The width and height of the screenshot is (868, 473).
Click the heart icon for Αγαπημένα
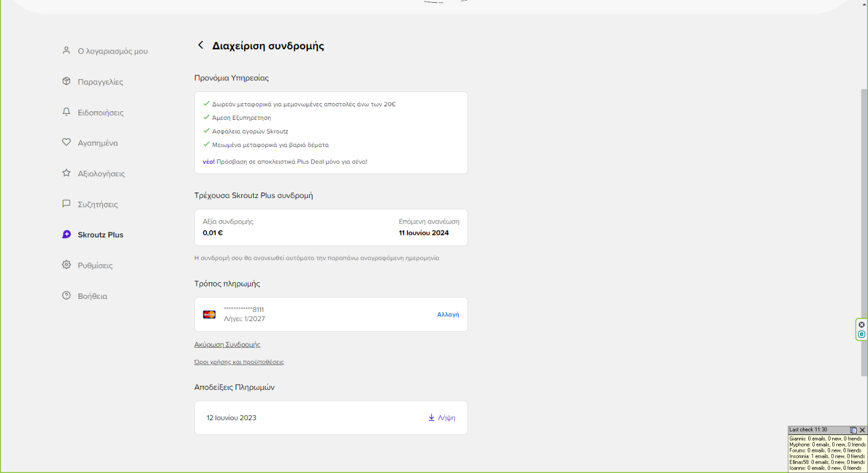click(x=66, y=142)
